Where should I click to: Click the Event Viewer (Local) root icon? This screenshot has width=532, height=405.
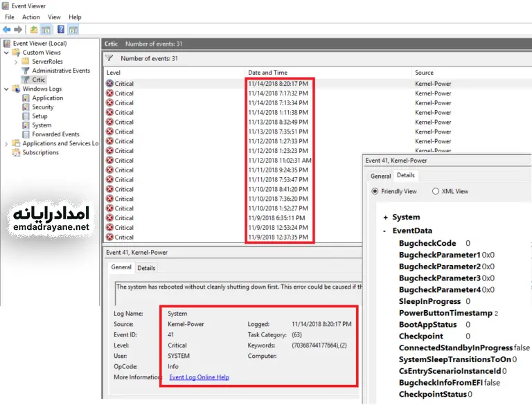7,43
